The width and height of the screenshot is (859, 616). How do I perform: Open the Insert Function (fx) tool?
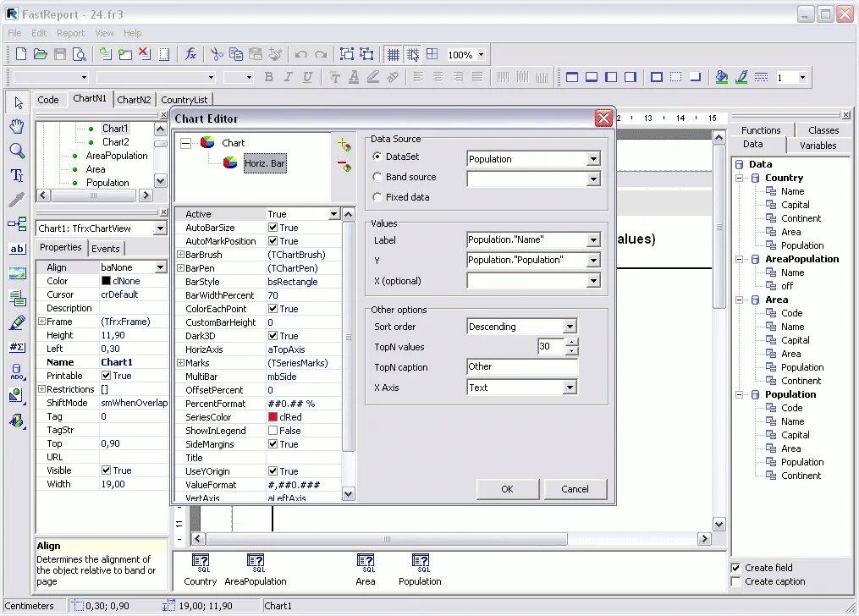[x=191, y=53]
